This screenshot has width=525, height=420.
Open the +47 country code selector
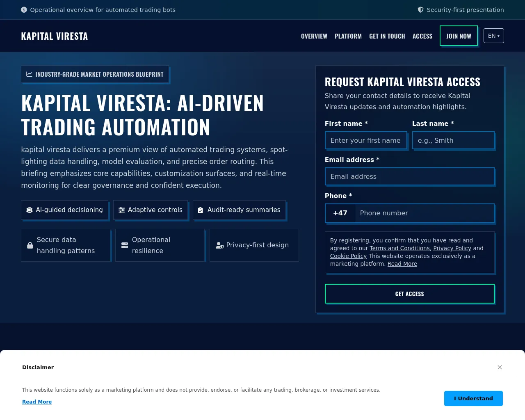(340, 213)
